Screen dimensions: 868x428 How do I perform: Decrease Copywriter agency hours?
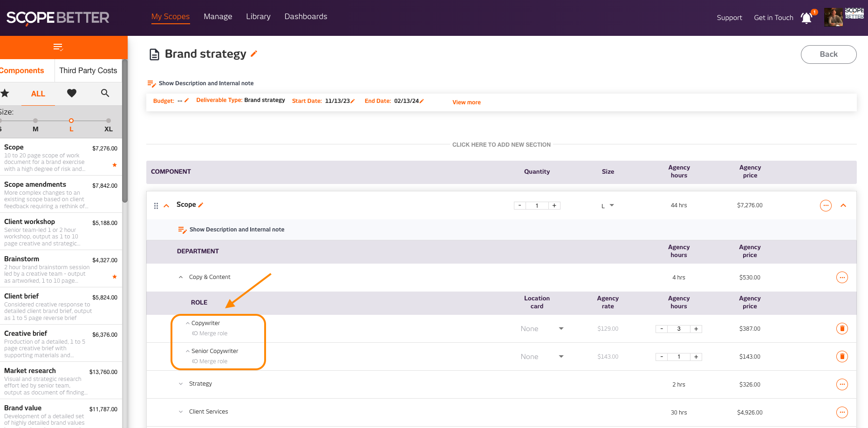click(x=662, y=329)
